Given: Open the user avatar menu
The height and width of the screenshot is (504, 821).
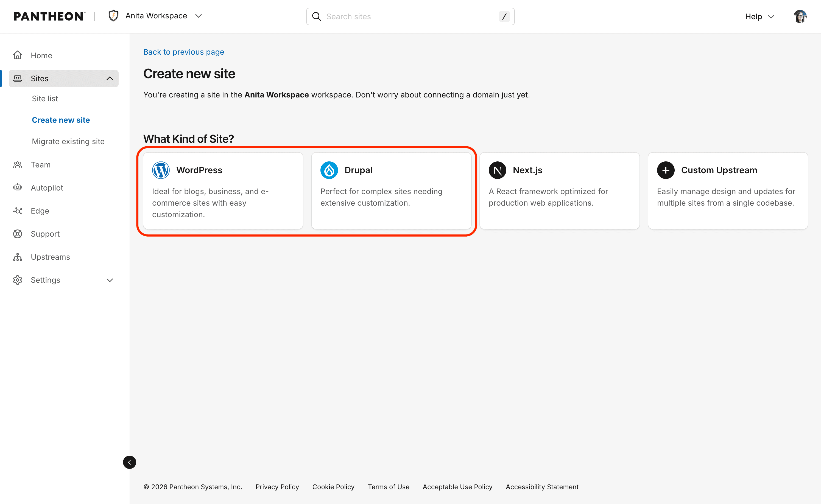Looking at the screenshot, I should 800,16.
